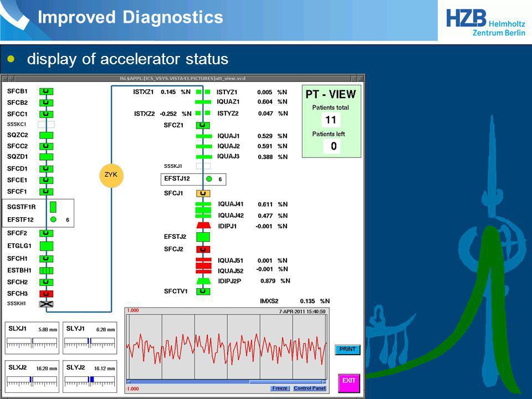Click the ISTYZ1 value 0.005

265,93
